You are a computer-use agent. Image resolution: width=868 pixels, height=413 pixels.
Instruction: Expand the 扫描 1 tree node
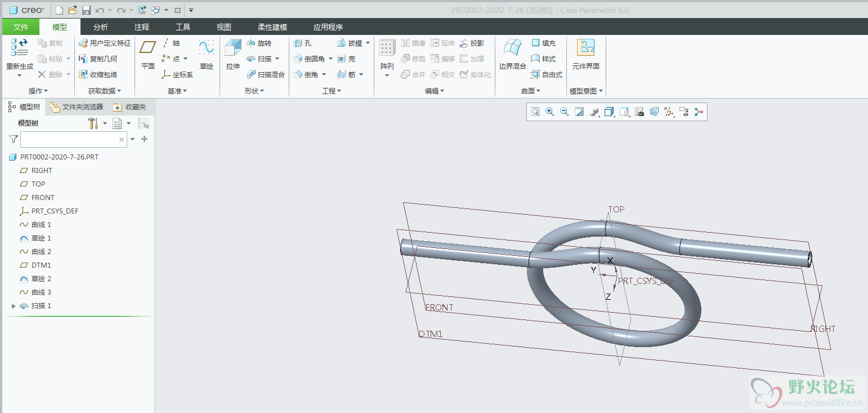click(x=14, y=306)
